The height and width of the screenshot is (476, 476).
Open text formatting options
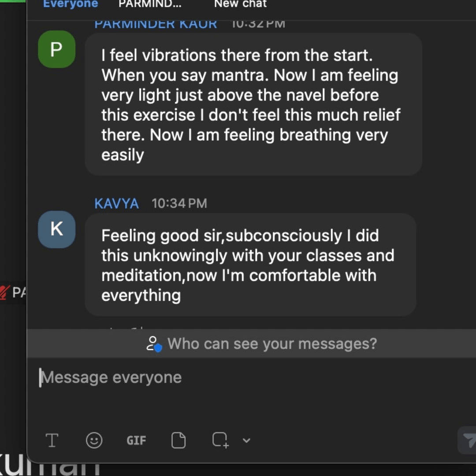click(52, 440)
